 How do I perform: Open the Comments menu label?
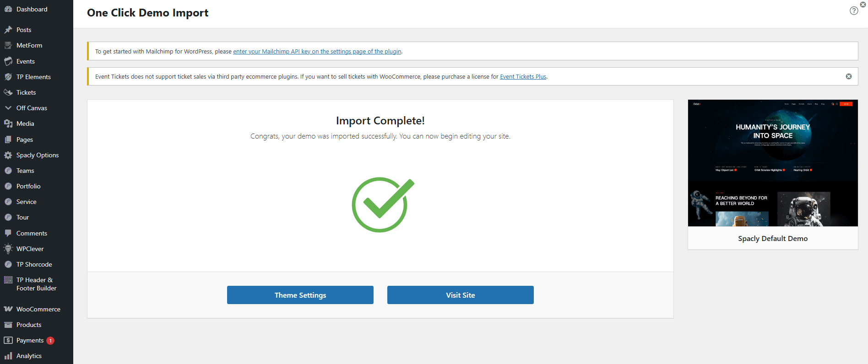[x=32, y=233]
